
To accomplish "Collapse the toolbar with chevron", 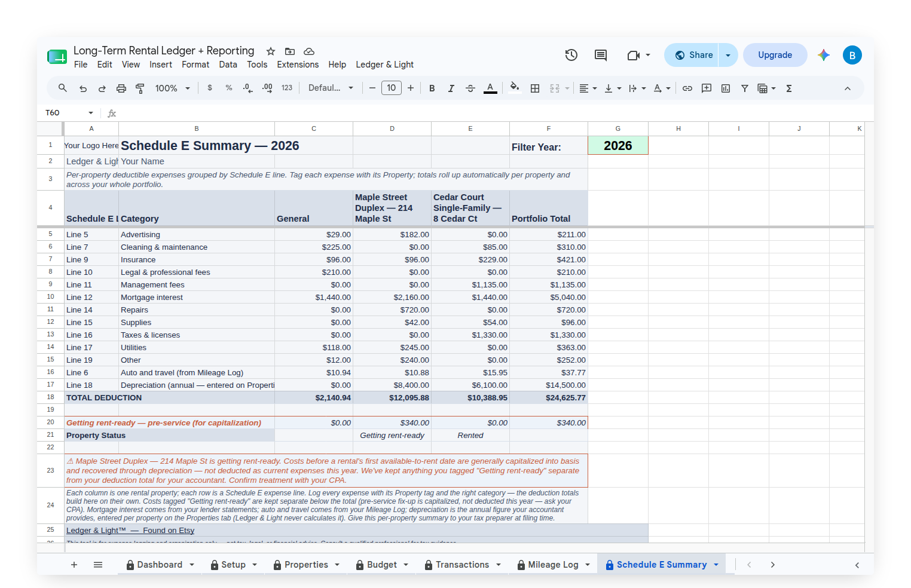I will 848,88.
